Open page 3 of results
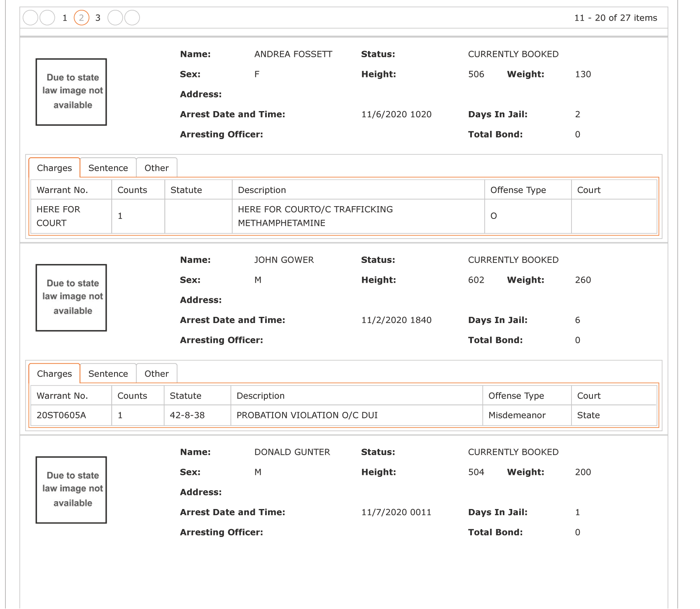 pos(98,18)
